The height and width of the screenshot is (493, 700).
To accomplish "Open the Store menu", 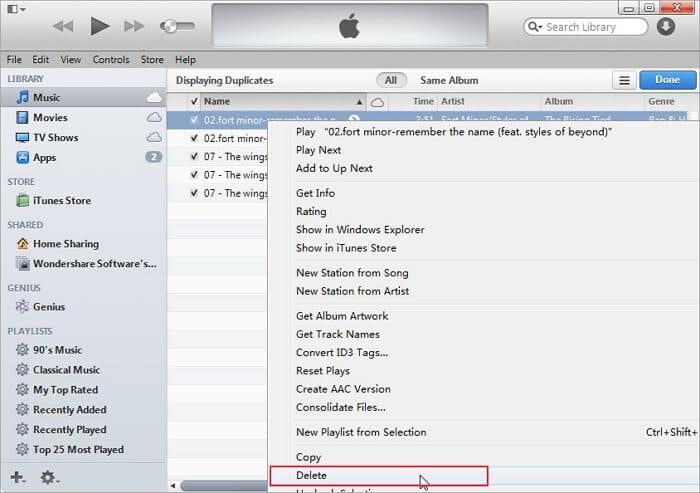I will [x=152, y=59].
